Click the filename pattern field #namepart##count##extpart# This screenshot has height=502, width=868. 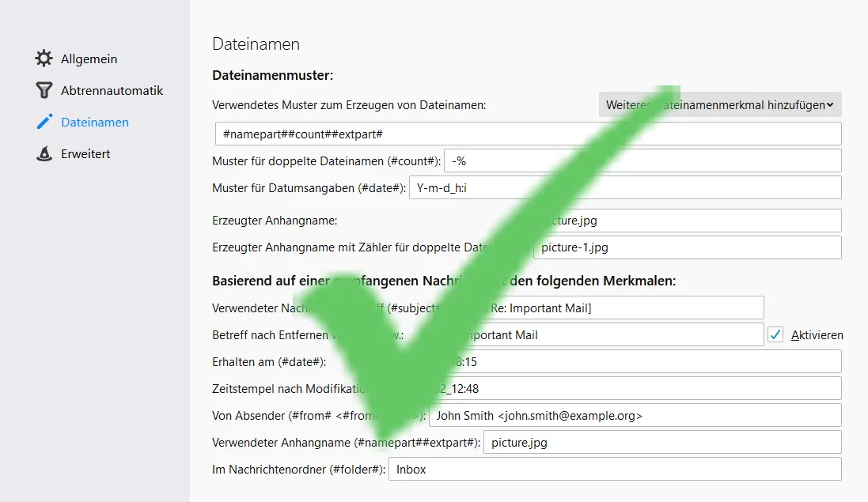click(528, 134)
